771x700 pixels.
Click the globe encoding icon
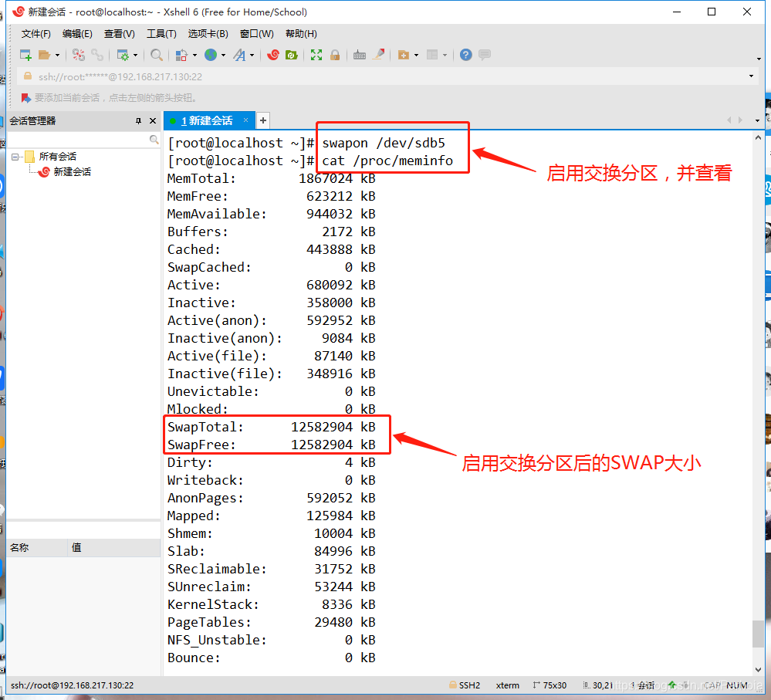click(211, 55)
